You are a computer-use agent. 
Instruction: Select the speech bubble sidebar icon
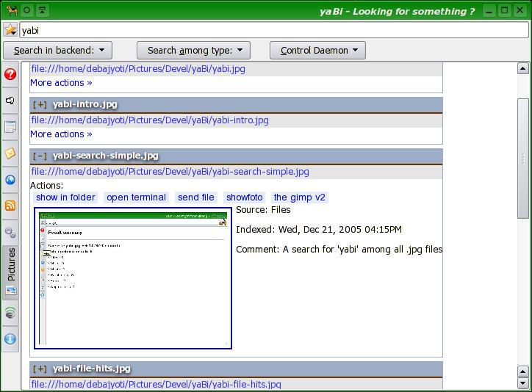(x=10, y=101)
